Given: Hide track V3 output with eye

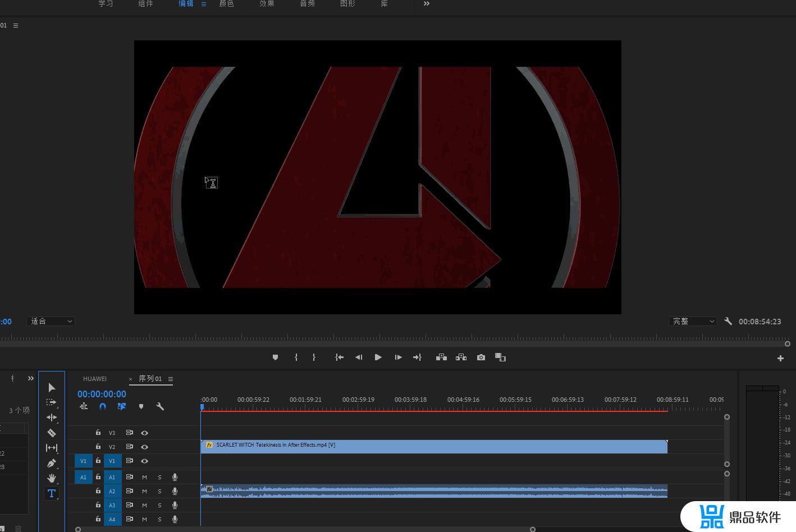Looking at the screenshot, I should click(x=145, y=433).
